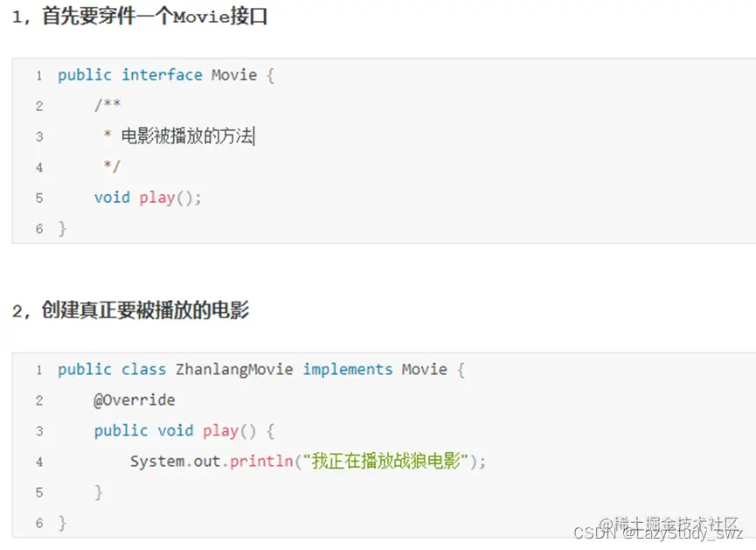Viewport: 756px width, 550px height.
Task: Click the '@Override' annotation
Action: tap(135, 400)
